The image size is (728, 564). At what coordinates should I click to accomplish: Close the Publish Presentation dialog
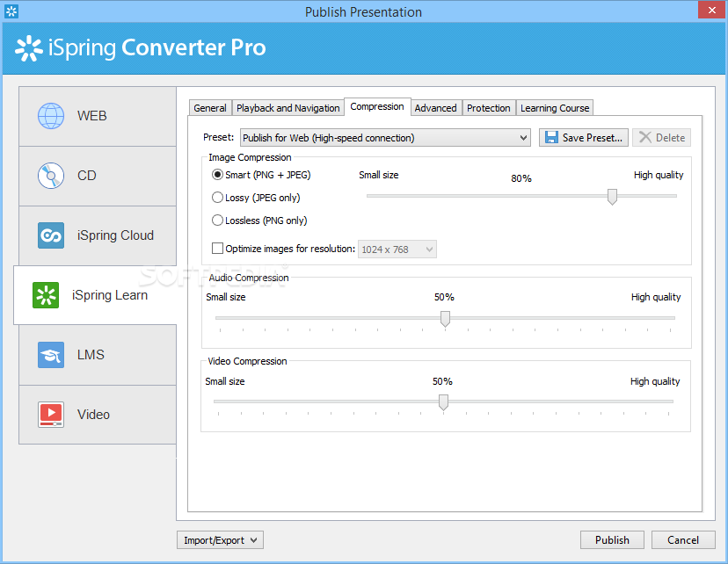(x=712, y=11)
